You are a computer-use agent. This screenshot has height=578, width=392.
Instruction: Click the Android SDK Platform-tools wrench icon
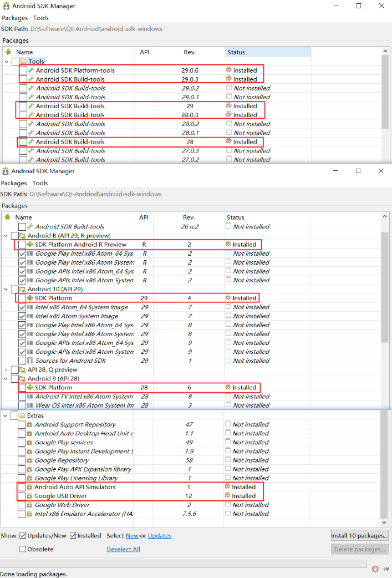tap(31, 70)
